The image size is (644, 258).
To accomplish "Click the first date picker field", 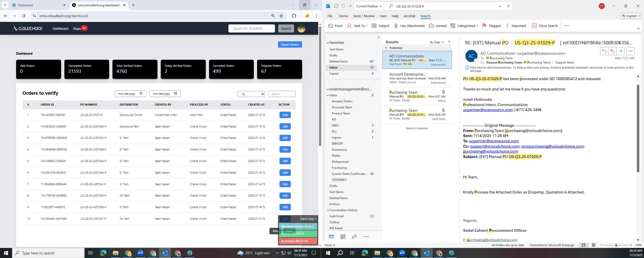I will (130, 94).
